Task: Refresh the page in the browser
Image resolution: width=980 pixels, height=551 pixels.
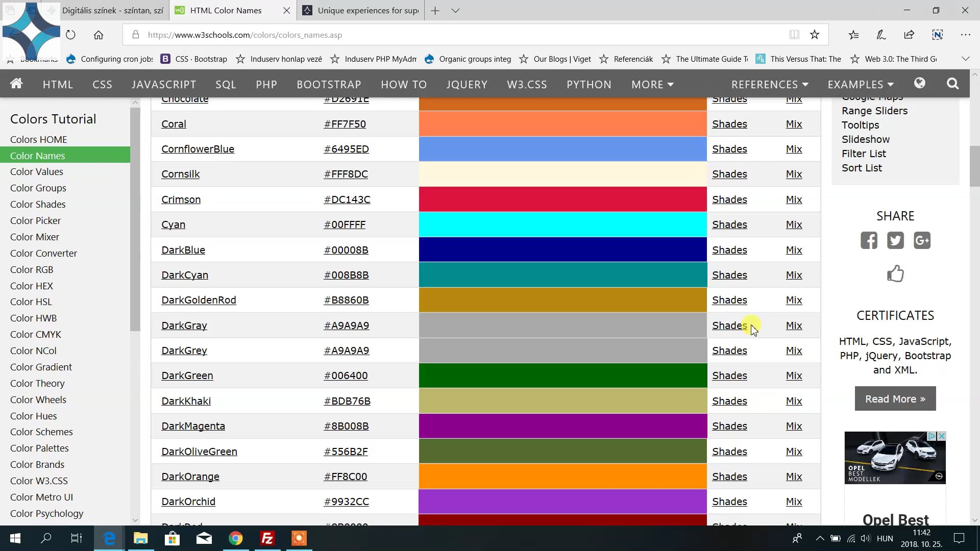Action: coord(70,35)
